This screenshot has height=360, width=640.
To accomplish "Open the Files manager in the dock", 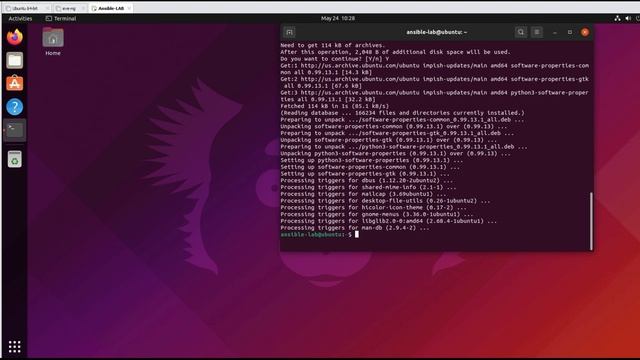I will (x=15, y=60).
